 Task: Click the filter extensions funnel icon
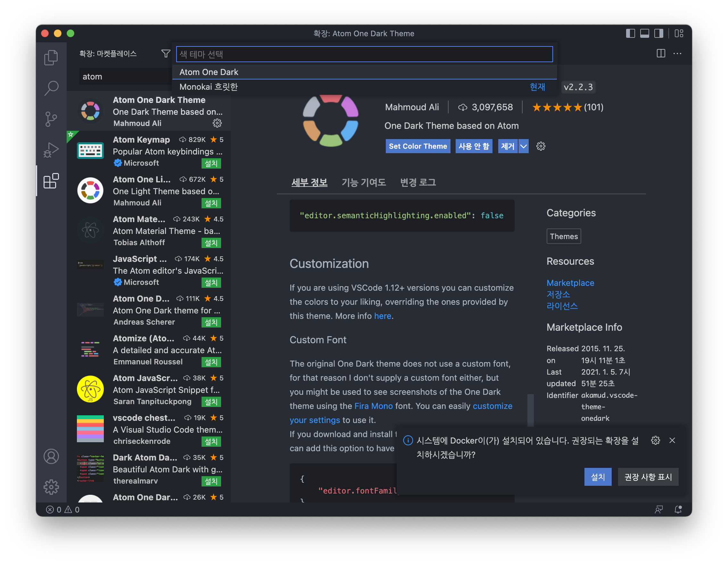click(x=166, y=54)
